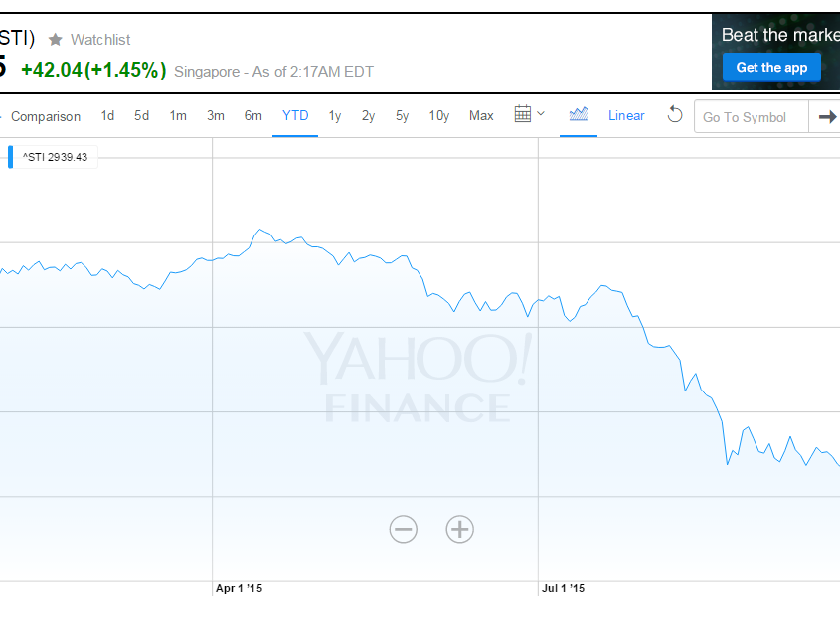Select the 1y time range
The width and height of the screenshot is (840, 626).
click(x=335, y=116)
